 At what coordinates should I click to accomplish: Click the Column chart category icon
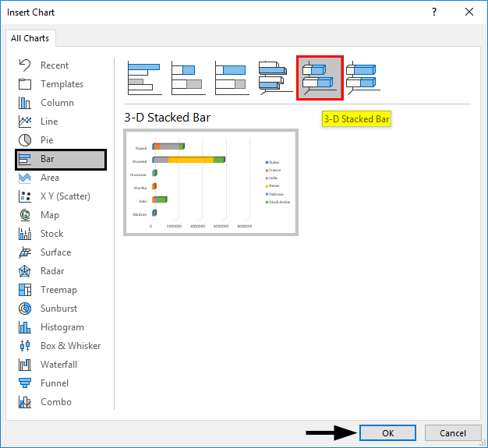click(x=25, y=103)
